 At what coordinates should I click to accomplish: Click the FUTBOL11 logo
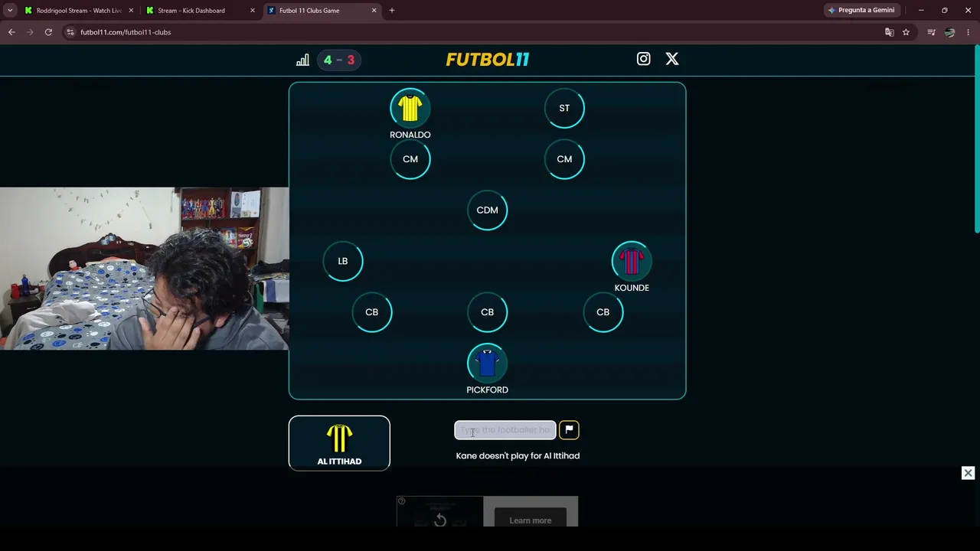488,60
